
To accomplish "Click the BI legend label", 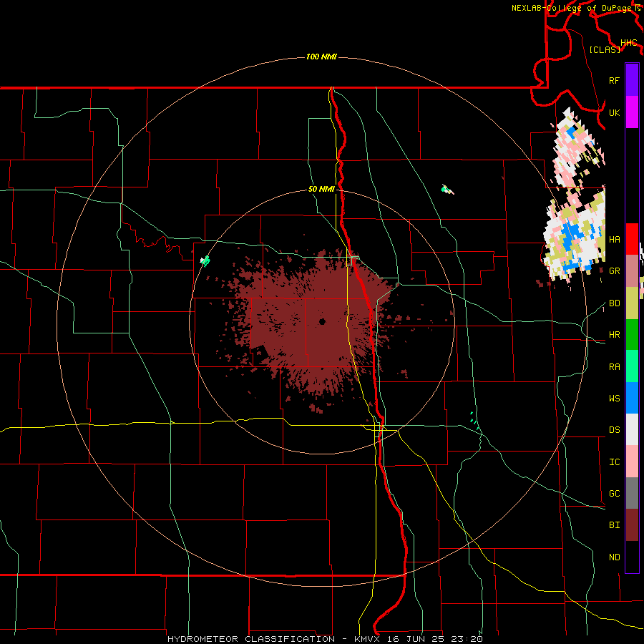I will click(614, 525).
